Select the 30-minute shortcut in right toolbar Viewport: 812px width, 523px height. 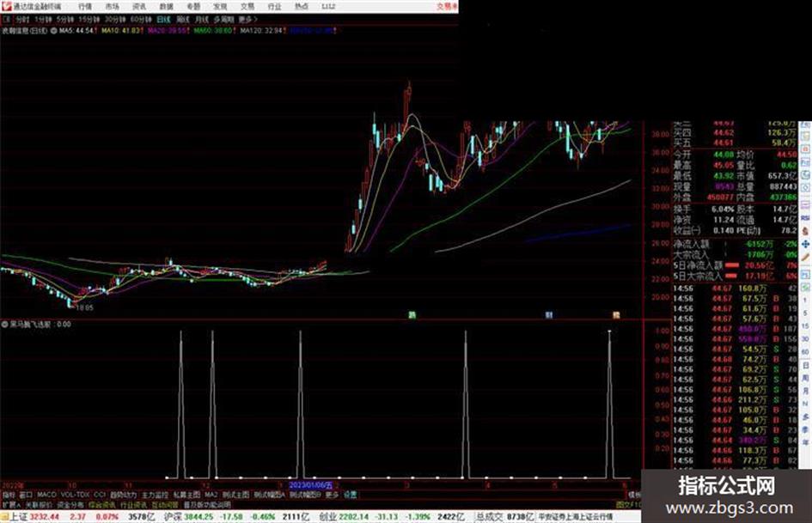[x=805, y=339]
